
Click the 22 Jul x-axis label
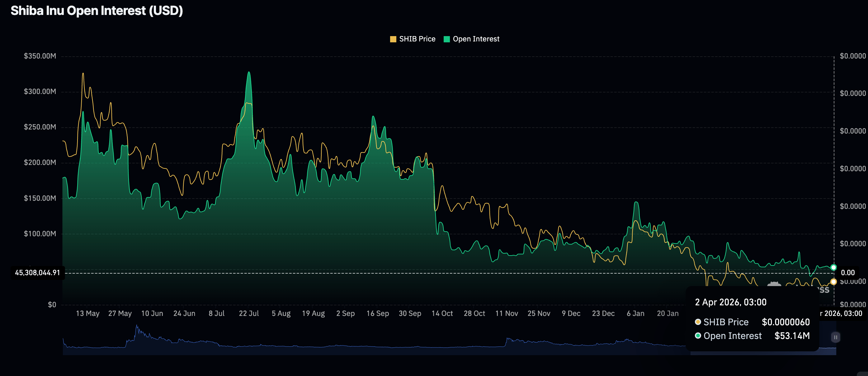[249, 313]
